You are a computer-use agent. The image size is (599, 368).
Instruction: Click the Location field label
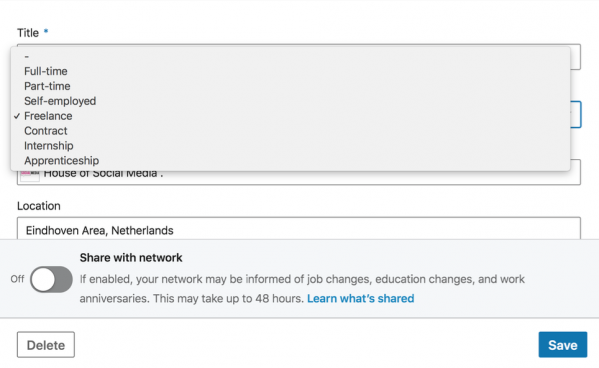pos(39,206)
